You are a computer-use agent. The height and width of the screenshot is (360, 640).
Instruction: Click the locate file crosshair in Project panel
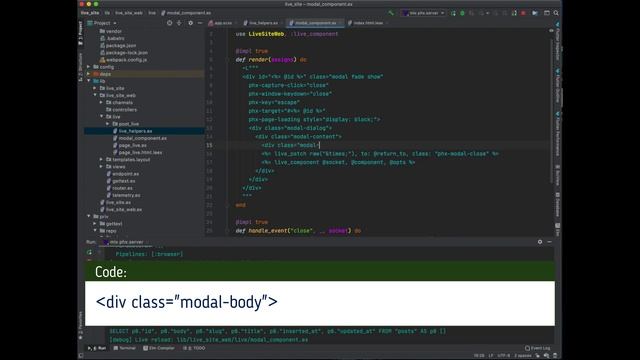tap(169, 23)
